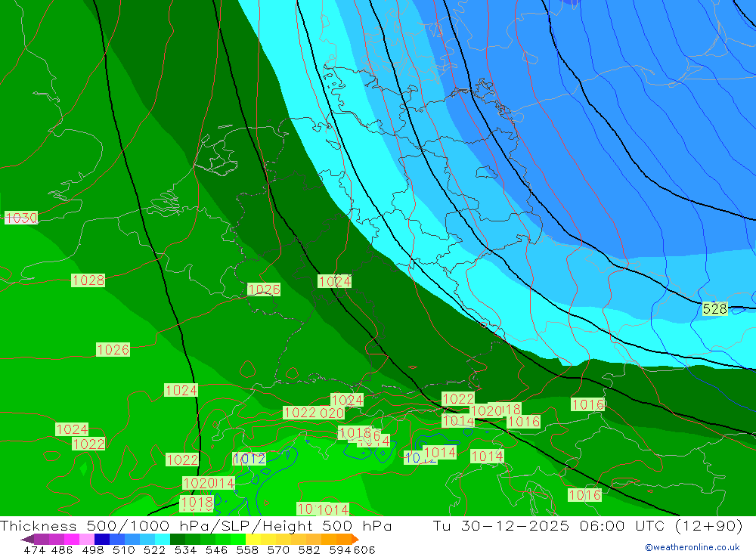Click the legend's right orange arrow tip
756x554 pixels.
[x=355, y=539]
